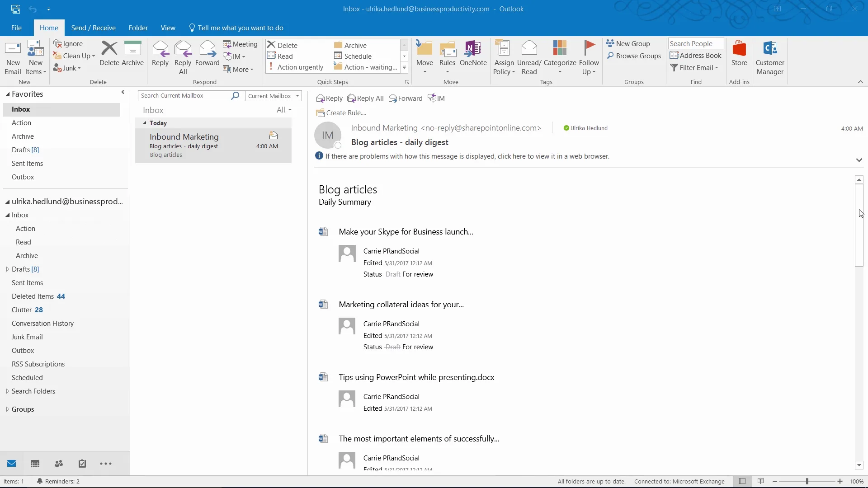Viewport: 868px width, 488px height.
Task: Click Create Rule... in reading pane
Action: click(341, 113)
